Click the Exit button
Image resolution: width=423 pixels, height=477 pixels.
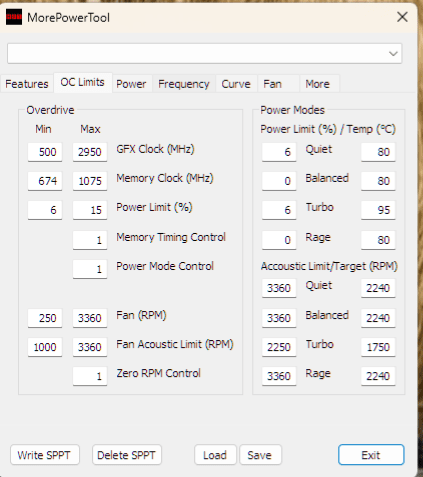click(x=371, y=455)
